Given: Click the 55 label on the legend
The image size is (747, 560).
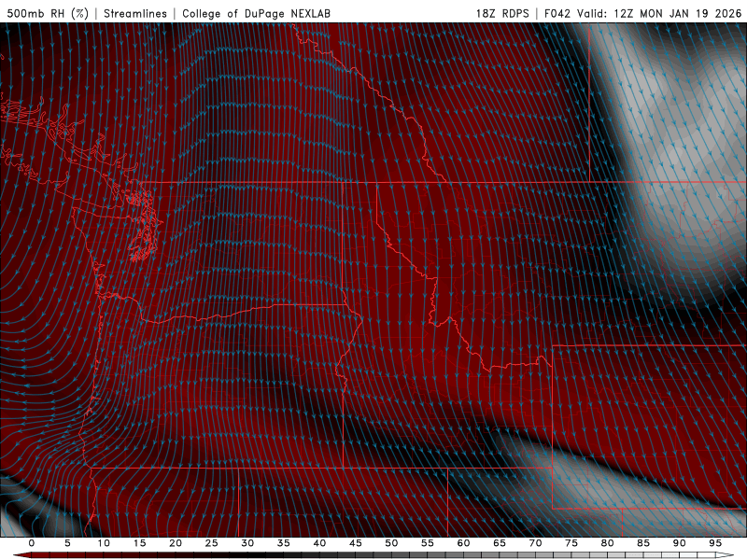Looking at the screenshot, I should coord(428,543).
